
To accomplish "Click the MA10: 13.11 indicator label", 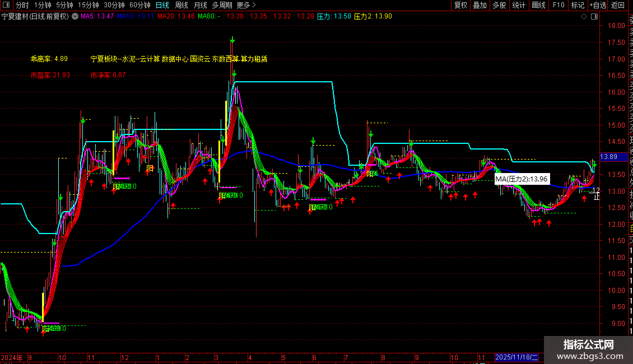I will pyautogui.click(x=136, y=17).
